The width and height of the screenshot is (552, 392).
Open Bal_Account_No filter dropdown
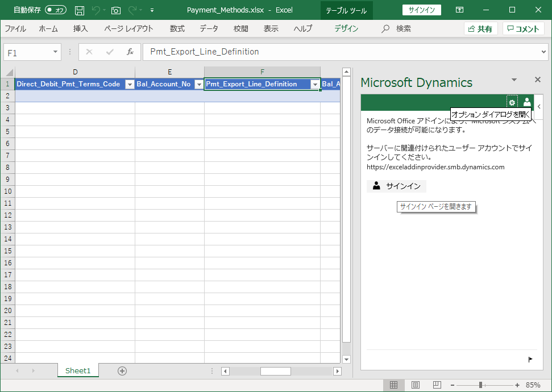tap(200, 85)
